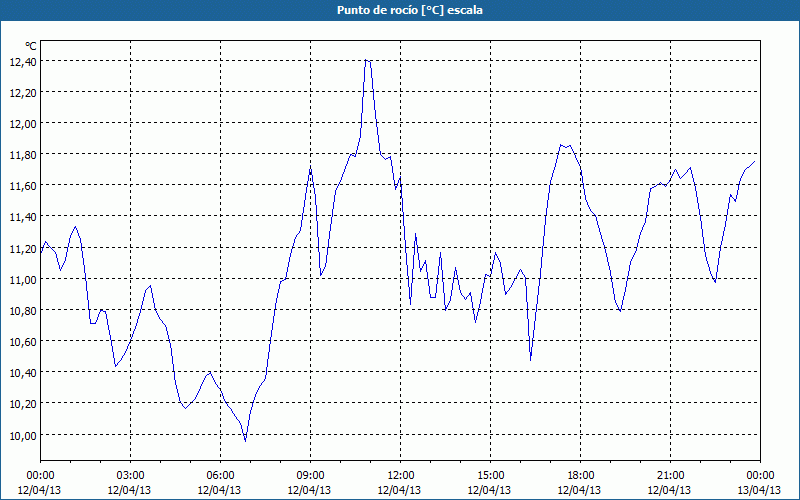Click the 21:00 time axis label
The image size is (800, 500).
[670, 476]
